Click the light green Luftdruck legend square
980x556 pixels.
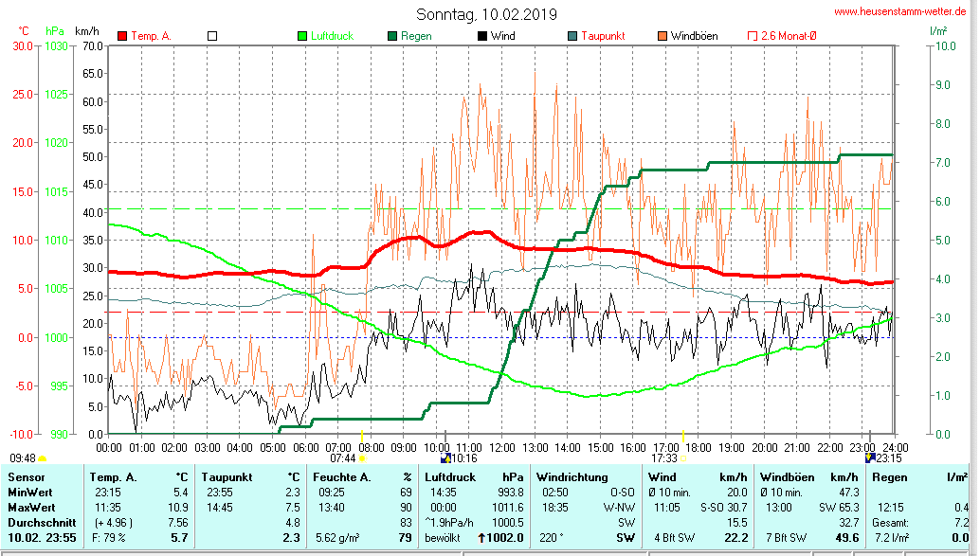(x=302, y=36)
